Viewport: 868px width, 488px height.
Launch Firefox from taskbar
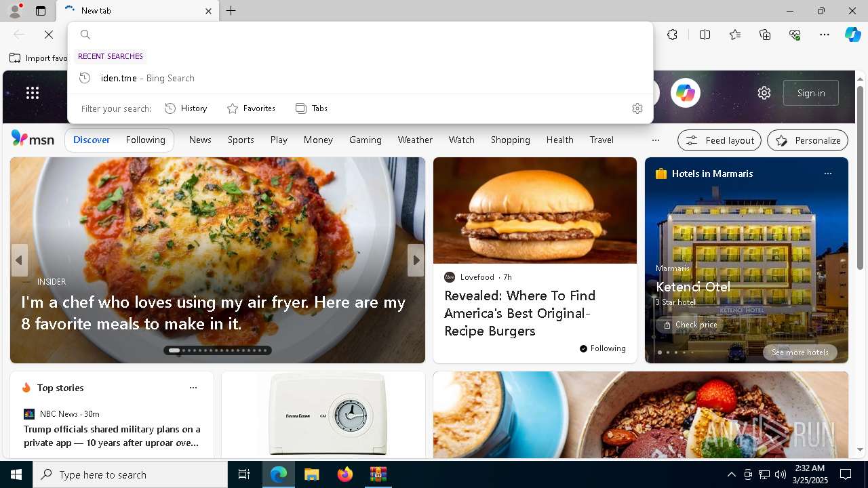(x=344, y=474)
